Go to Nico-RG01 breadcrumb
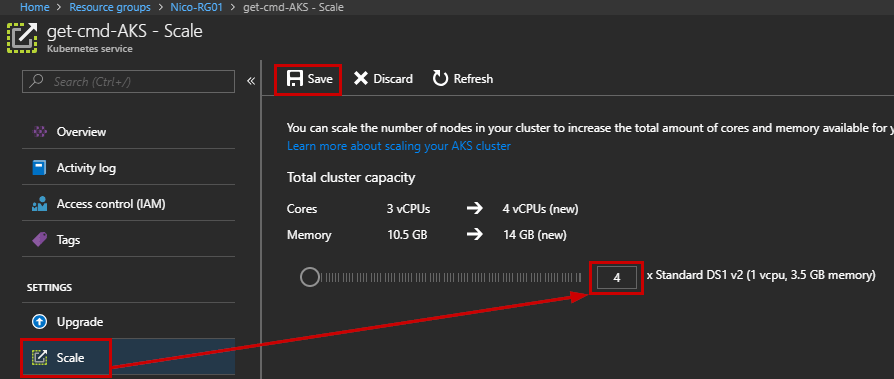This screenshot has width=894, height=379. point(196,7)
